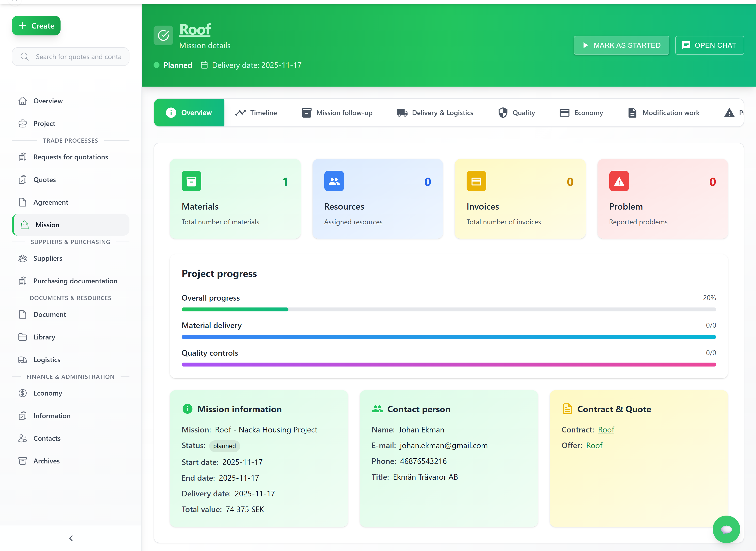Click the Problem card warning icon
Viewport: 756px width, 551px height.
point(618,181)
